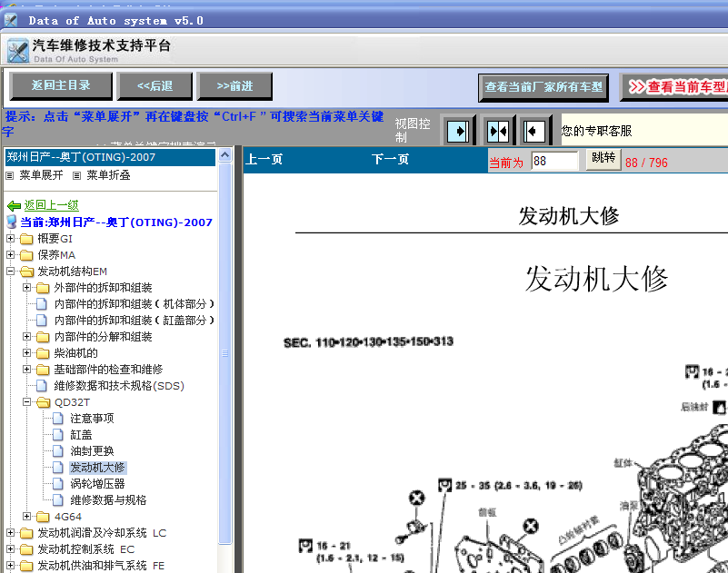Click 菜单展开 to expand the menu
The width and height of the screenshot is (728, 573).
[41, 175]
